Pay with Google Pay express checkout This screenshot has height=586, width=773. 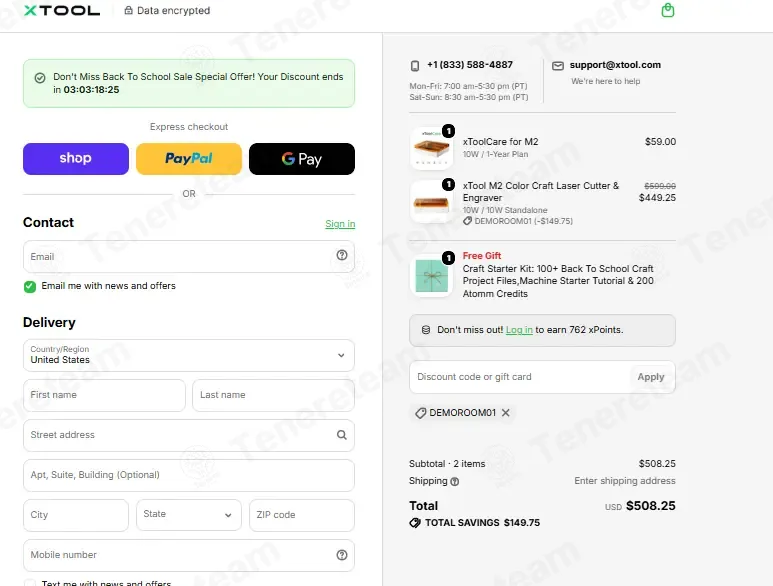302,159
